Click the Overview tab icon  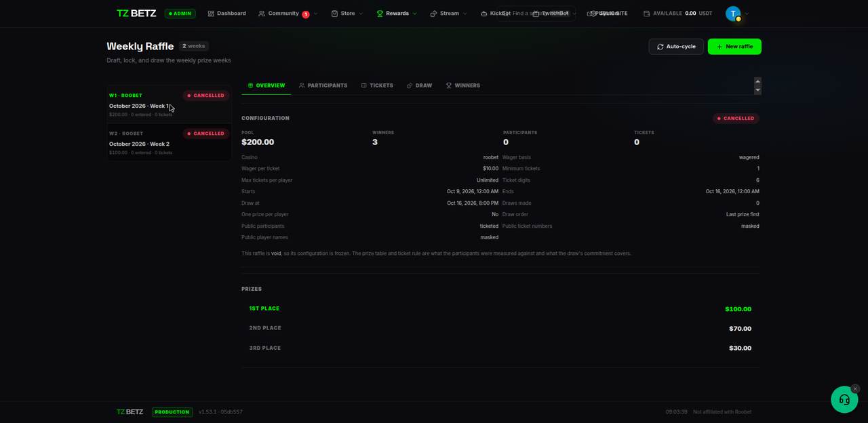250,85
